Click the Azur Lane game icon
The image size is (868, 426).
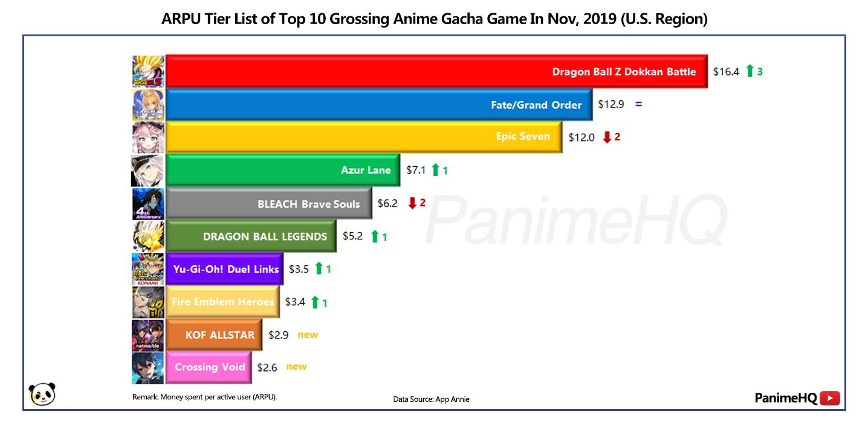(x=147, y=170)
